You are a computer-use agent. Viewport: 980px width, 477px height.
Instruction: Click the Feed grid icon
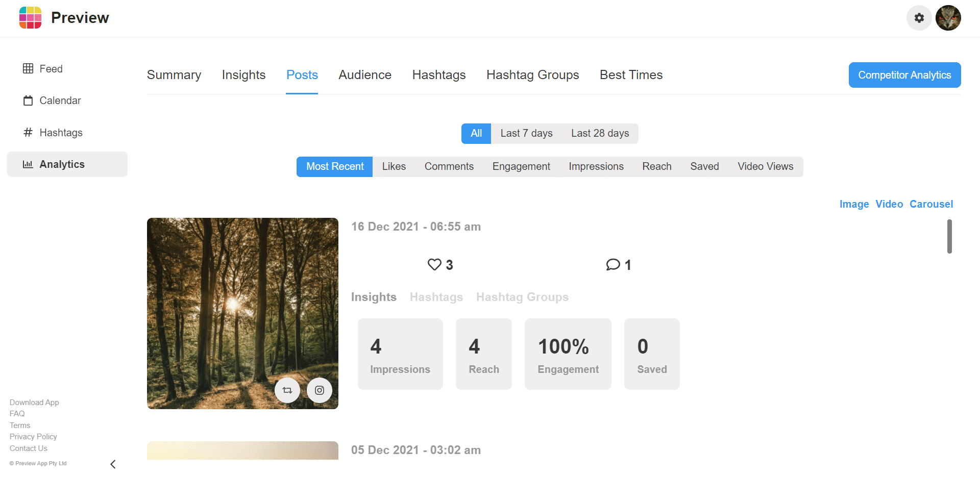pos(28,68)
